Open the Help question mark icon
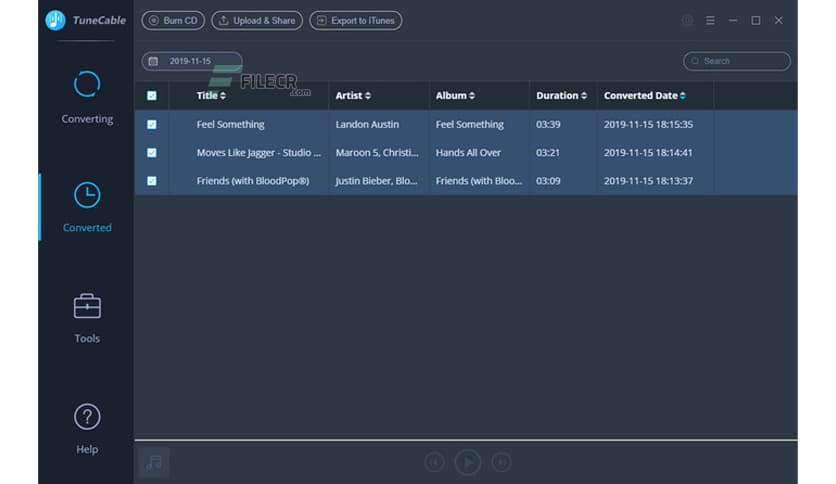The image size is (836, 484). [87, 417]
